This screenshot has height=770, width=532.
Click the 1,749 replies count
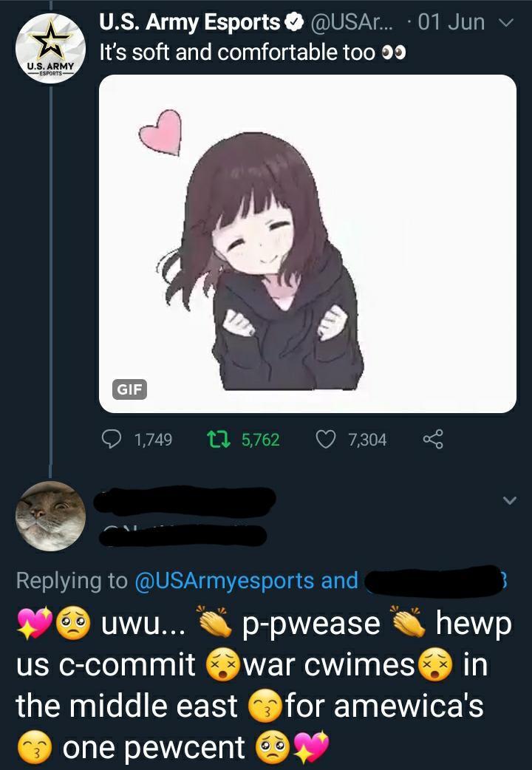(x=153, y=440)
